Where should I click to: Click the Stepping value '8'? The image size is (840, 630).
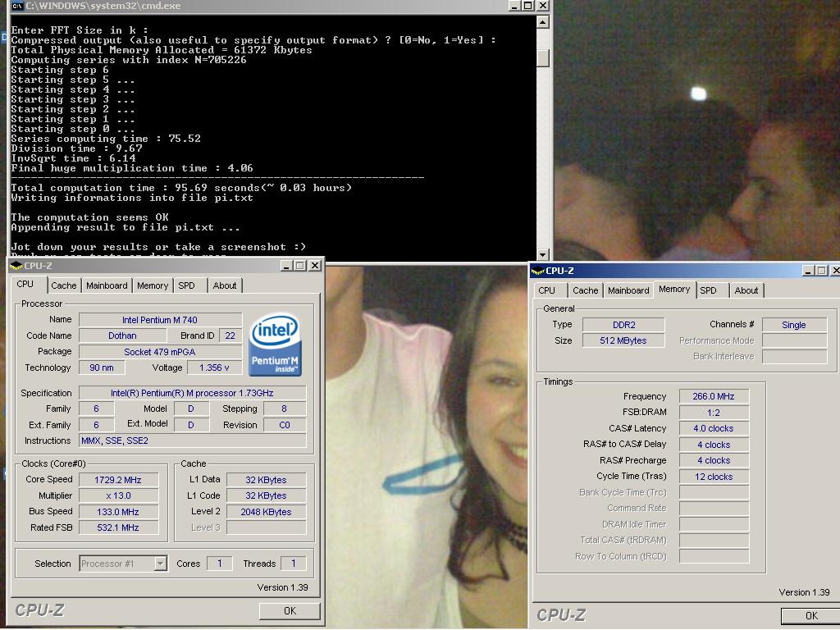(285, 409)
